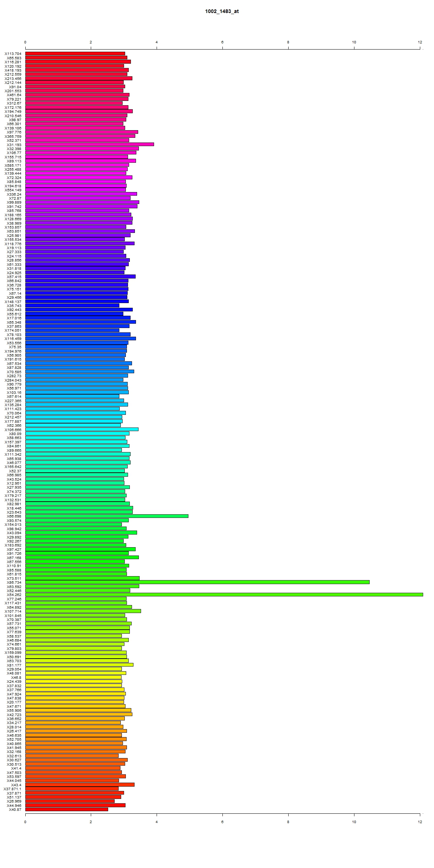Select the row label X128.669
Viewport: 434px width, 868px height.
click(x=13, y=219)
